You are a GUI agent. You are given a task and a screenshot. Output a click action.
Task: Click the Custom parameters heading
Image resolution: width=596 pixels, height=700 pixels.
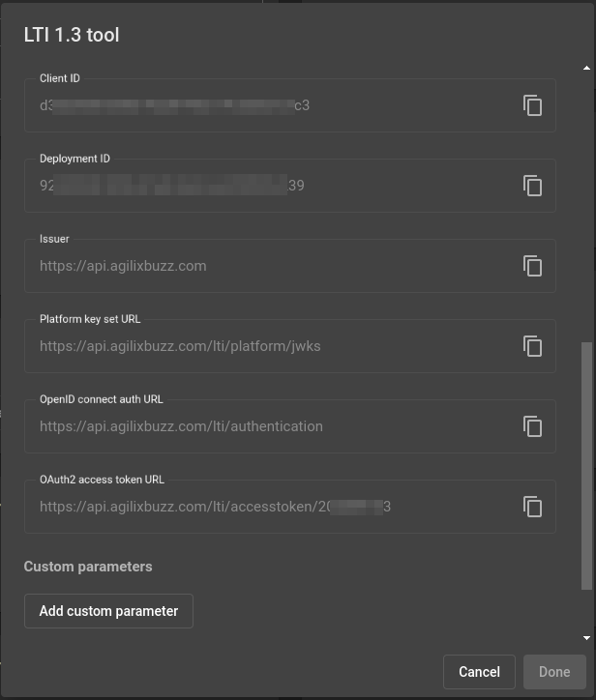(88, 567)
